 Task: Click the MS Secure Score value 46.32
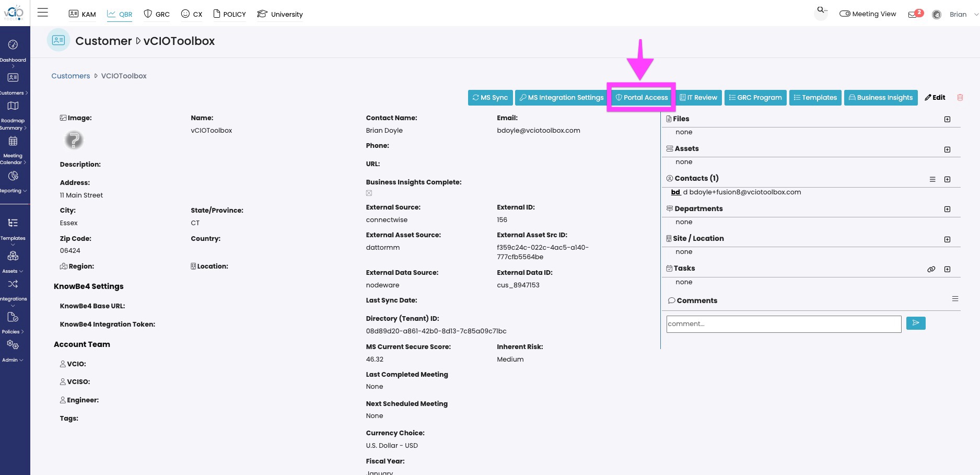click(x=375, y=360)
